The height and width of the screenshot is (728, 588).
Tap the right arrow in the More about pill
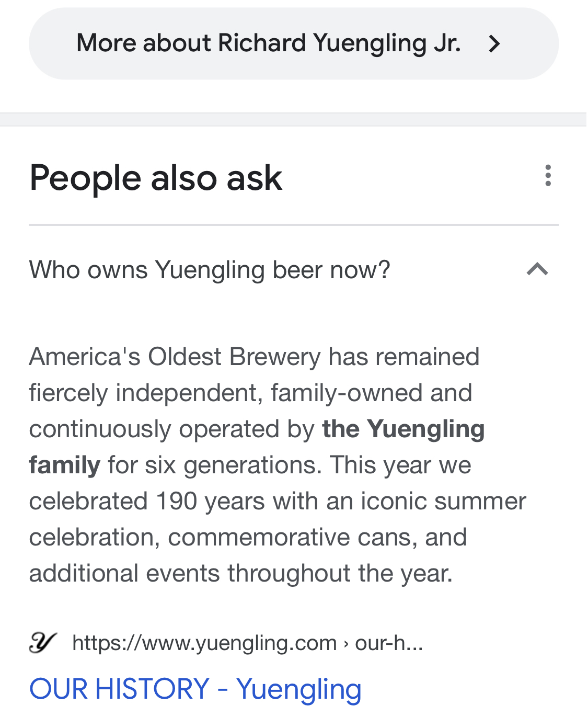(x=494, y=44)
